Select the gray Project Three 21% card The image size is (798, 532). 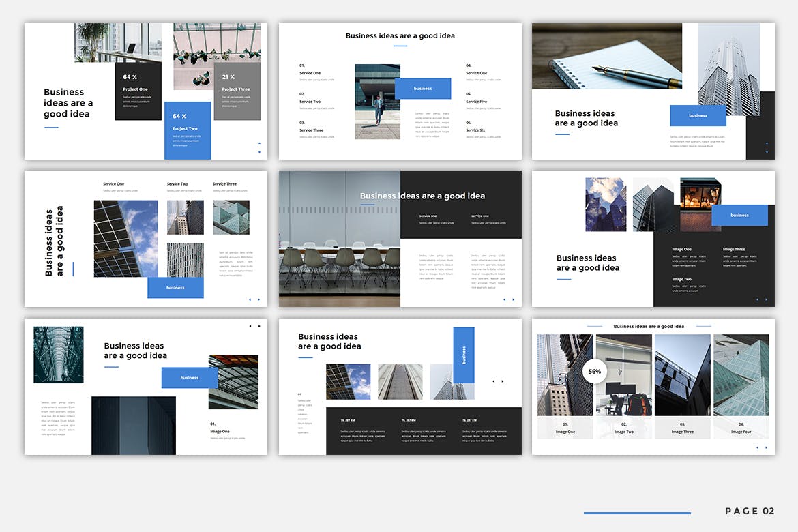pyautogui.click(x=237, y=91)
